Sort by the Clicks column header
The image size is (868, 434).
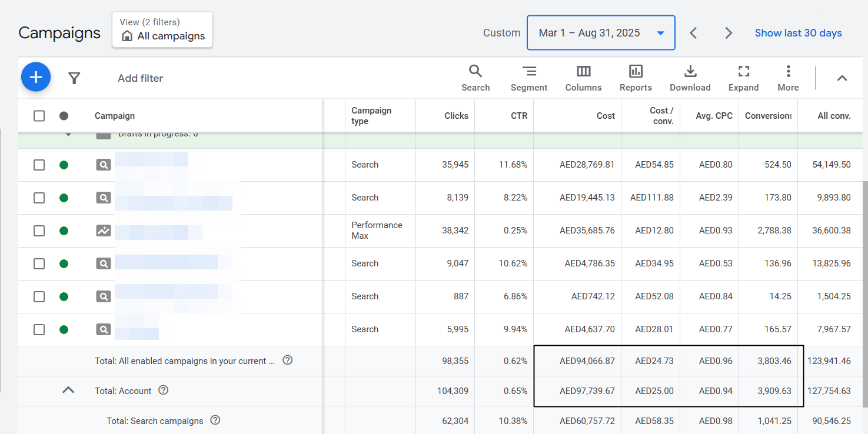click(456, 116)
